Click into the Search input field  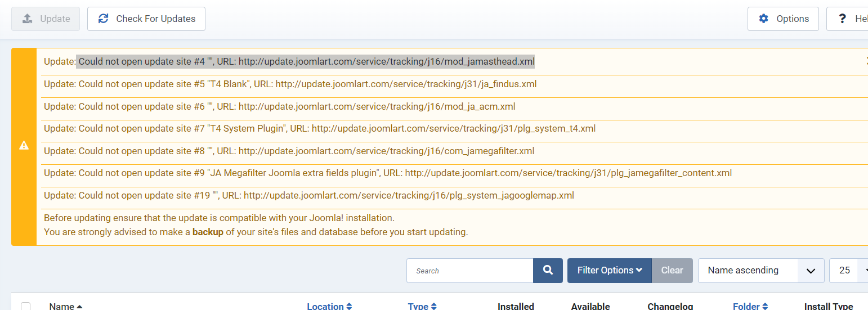point(469,271)
